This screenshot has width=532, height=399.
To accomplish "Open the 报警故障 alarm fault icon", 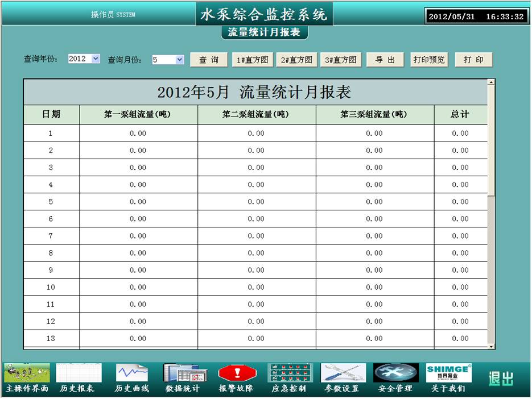I will (x=237, y=373).
